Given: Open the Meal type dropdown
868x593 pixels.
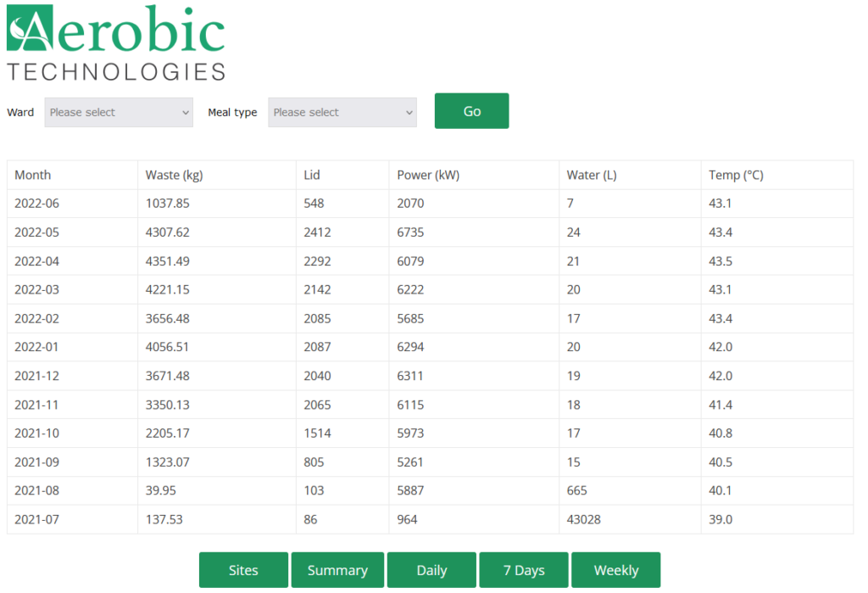Looking at the screenshot, I should point(342,113).
